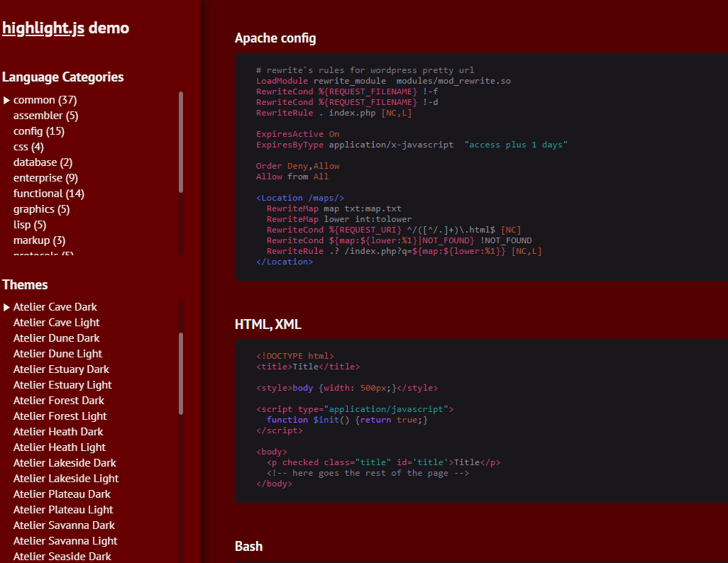Apply the Atelier Lakeside Light theme
This screenshot has width=728, height=563.
click(x=66, y=479)
